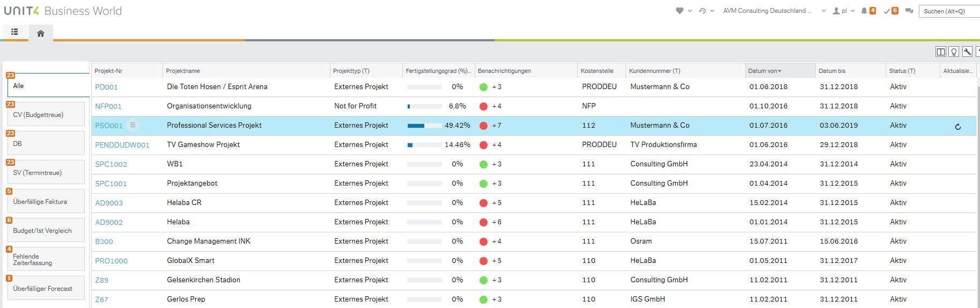
Task: Refresh the PSO001 row with reload icon
Action: pyautogui.click(x=957, y=127)
